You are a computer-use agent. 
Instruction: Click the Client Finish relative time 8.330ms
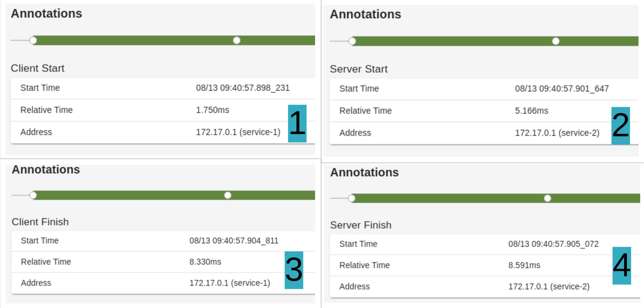[x=205, y=262]
